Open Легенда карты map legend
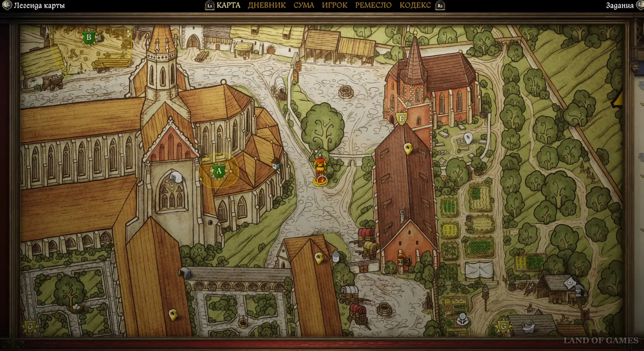 pos(39,6)
